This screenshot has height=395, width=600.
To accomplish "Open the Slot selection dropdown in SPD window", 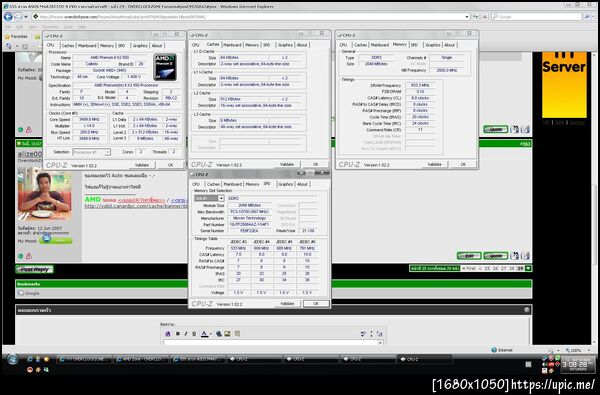I will click(x=221, y=198).
